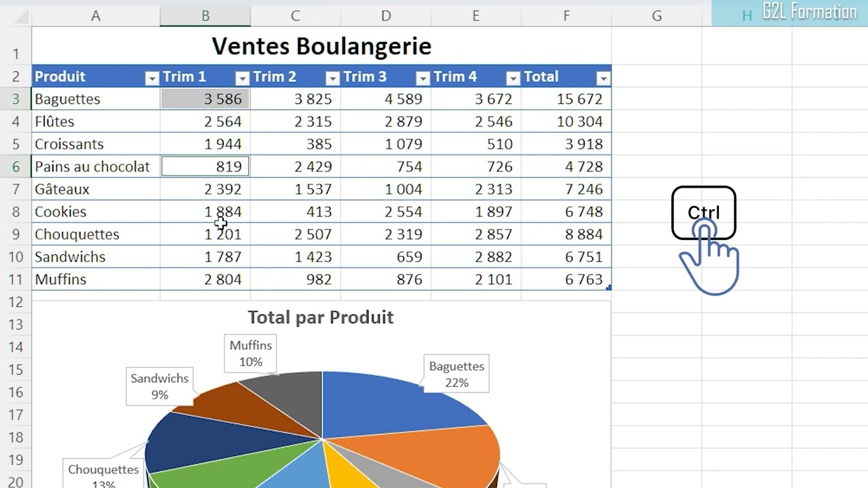Select column C header
Image resolution: width=868 pixels, height=488 pixels.
[x=295, y=16]
